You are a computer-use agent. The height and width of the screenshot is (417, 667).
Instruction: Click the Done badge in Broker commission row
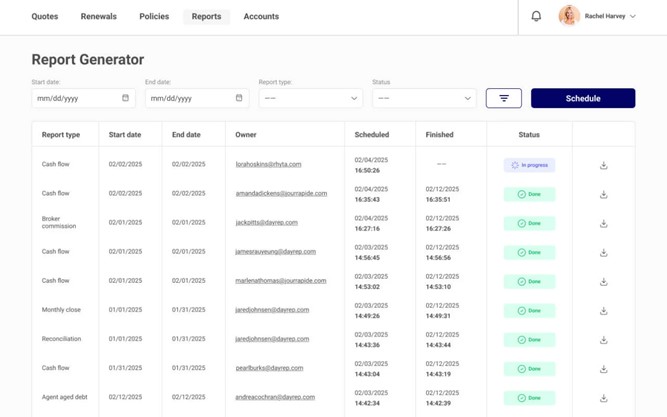pos(529,223)
